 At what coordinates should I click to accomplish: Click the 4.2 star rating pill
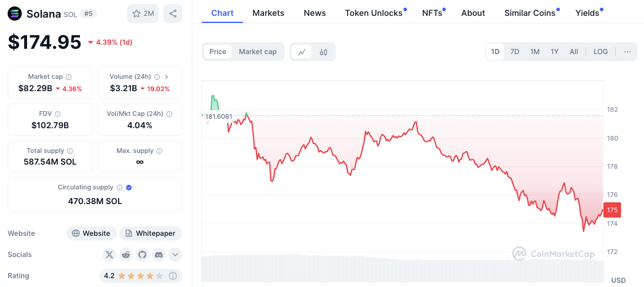coord(141,275)
